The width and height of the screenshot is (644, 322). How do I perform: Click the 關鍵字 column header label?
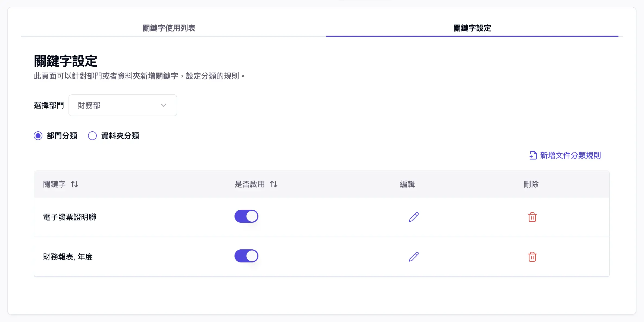54,184
